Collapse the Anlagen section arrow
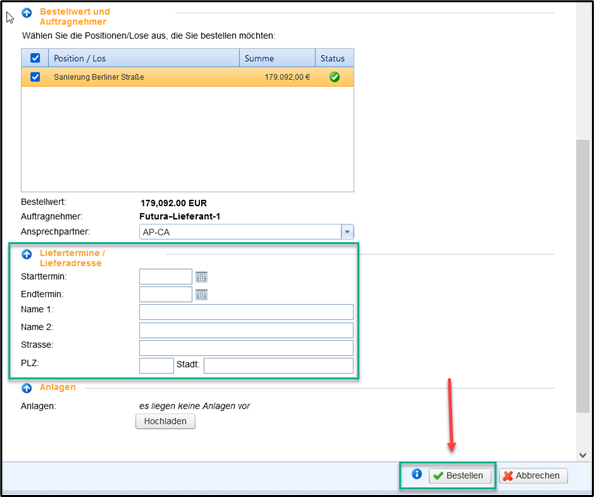Viewport: 594px width, 497px height. point(27,388)
